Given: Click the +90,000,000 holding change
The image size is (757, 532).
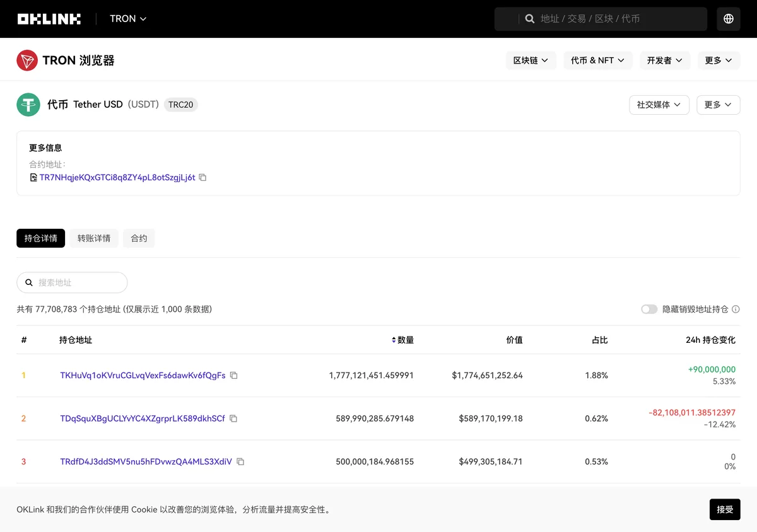Looking at the screenshot, I should [712, 369].
